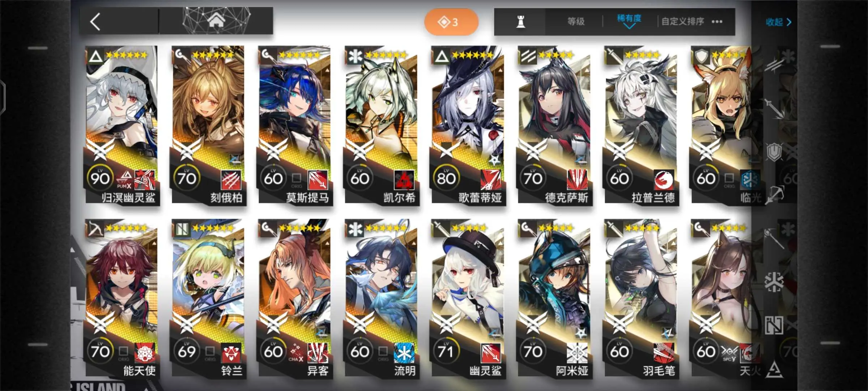The height and width of the screenshot is (391, 868).
Task: Toggle the orange 3 selection button
Action: click(451, 22)
